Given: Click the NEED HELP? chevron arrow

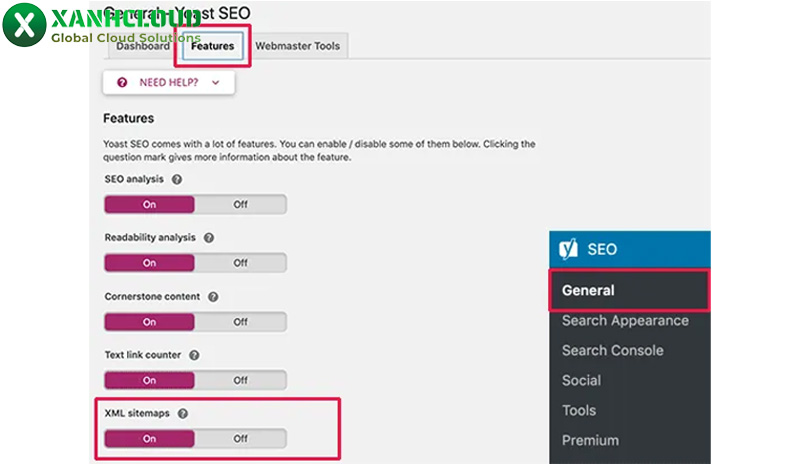Looking at the screenshot, I should (216, 83).
